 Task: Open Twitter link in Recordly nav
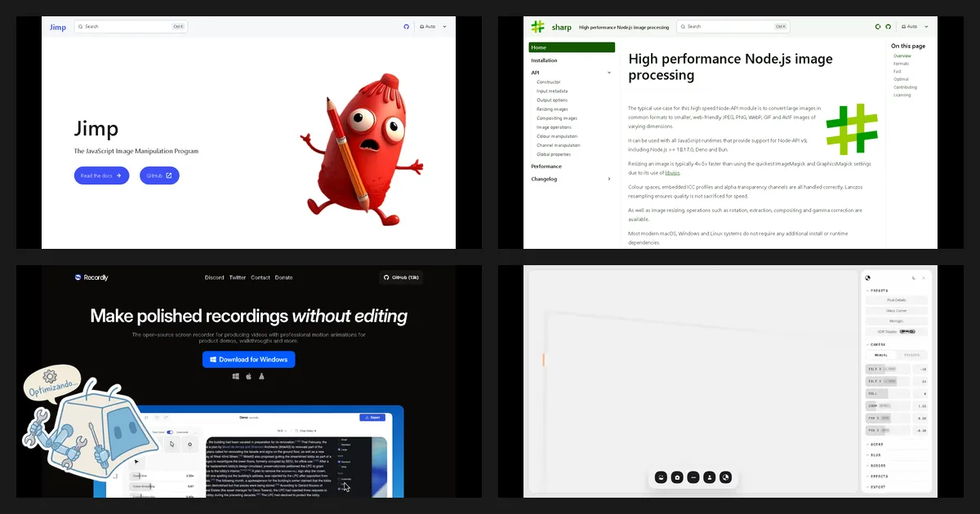pyautogui.click(x=238, y=277)
